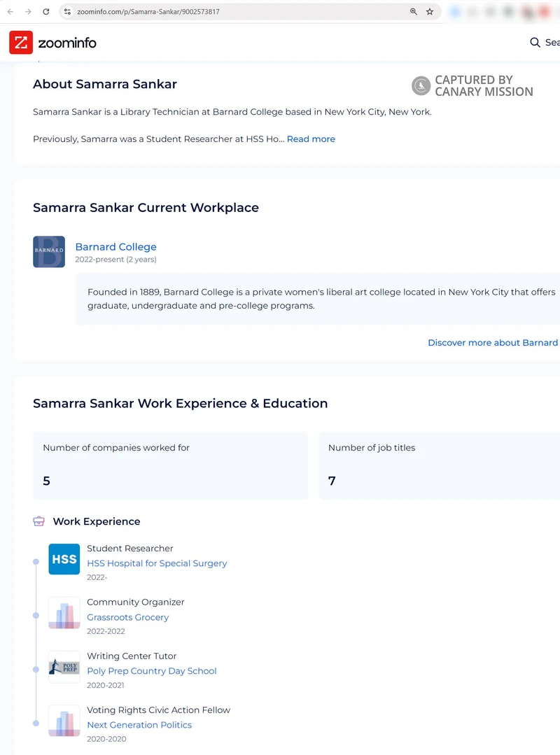
Task: Open the ZoomInfo search icon
Action: point(535,43)
